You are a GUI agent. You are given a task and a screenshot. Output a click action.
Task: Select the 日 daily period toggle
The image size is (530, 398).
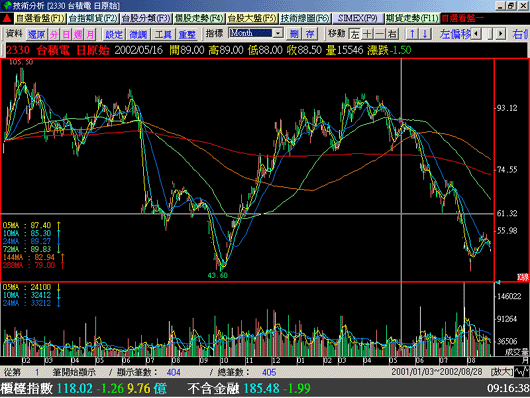pyautogui.click(x=66, y=34)
